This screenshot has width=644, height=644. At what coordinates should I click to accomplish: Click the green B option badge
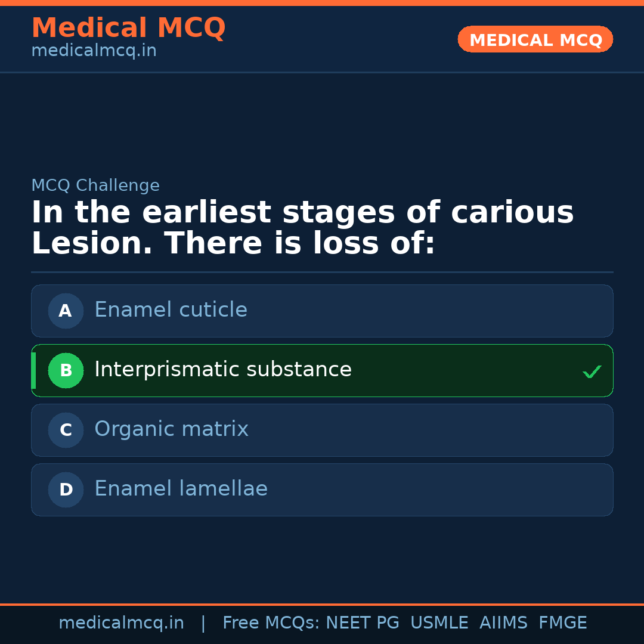coord(66,370)
